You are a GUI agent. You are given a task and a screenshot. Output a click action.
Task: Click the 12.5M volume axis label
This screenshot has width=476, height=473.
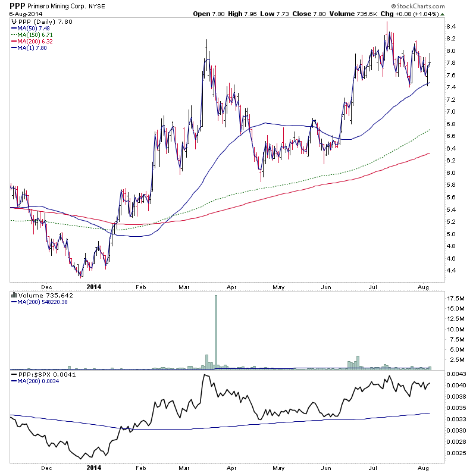pyautogui.click(x=456, y=319)
